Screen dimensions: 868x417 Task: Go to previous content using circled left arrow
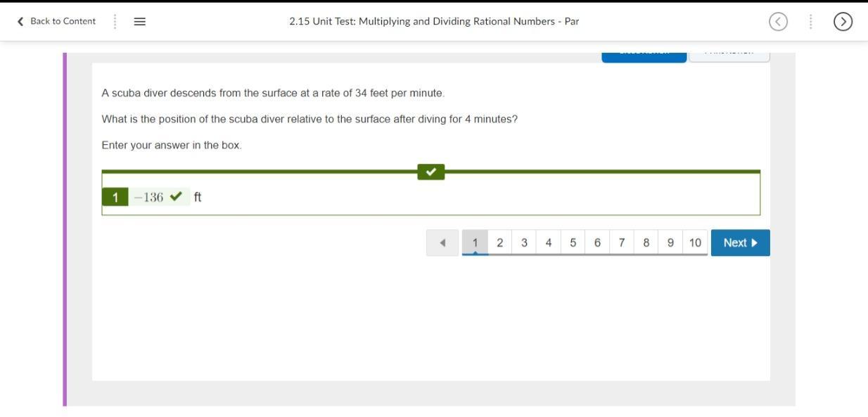coord(778,22)
